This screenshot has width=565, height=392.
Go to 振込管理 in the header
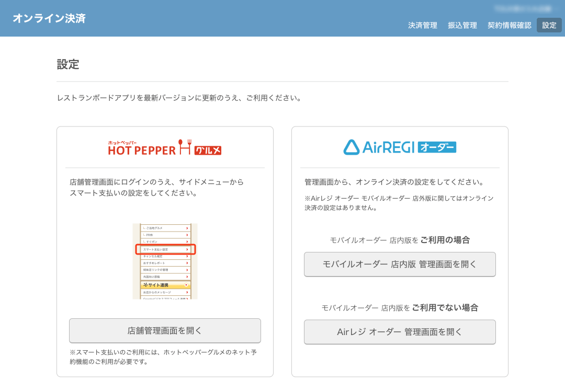point(462,25)
